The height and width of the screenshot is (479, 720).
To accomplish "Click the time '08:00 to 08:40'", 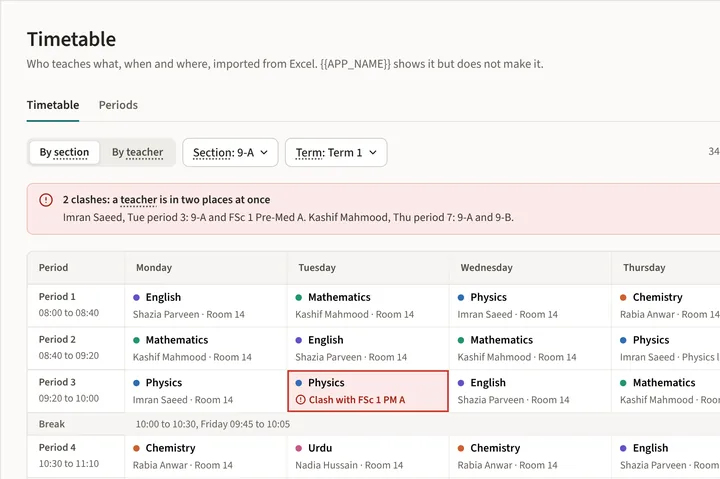I will tap(68, 313).
